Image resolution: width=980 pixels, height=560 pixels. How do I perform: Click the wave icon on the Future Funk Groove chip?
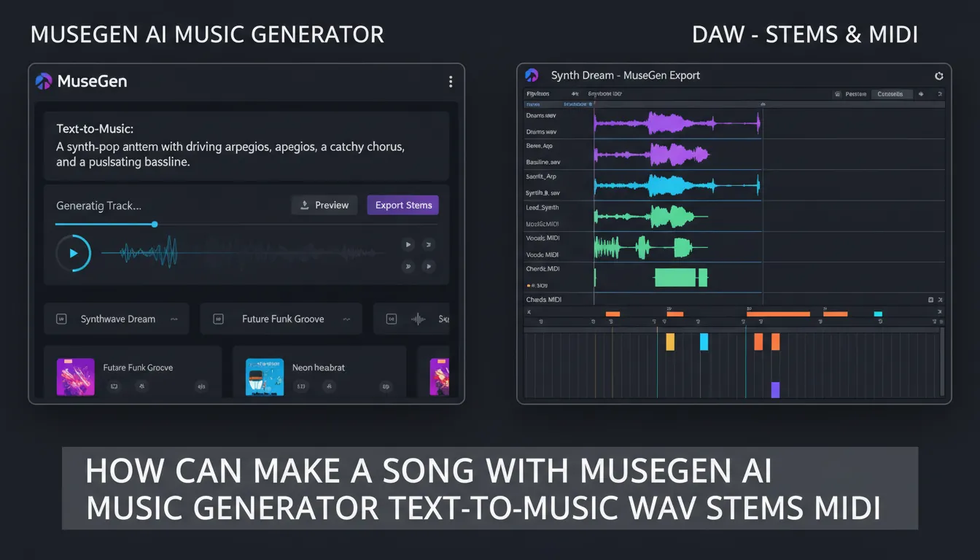click(x=346, y=319)
